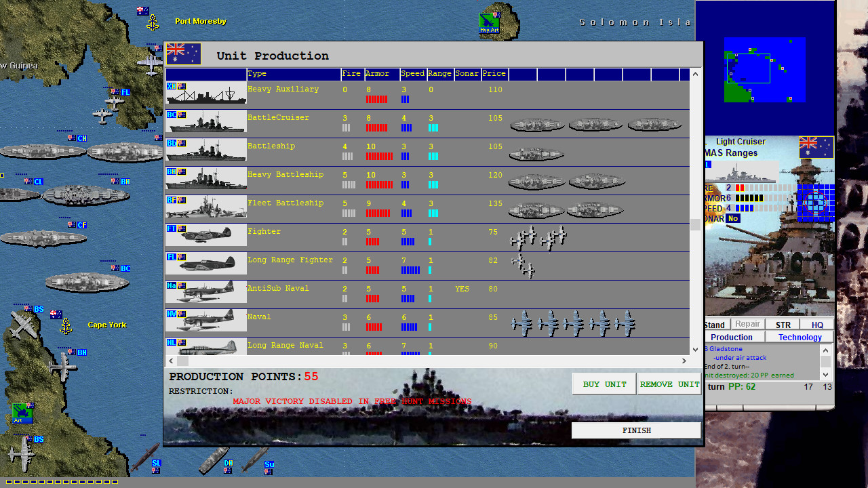The image size is (868, 488).
Task: Select the Stand tab
Action: click(x=714, y=325)
